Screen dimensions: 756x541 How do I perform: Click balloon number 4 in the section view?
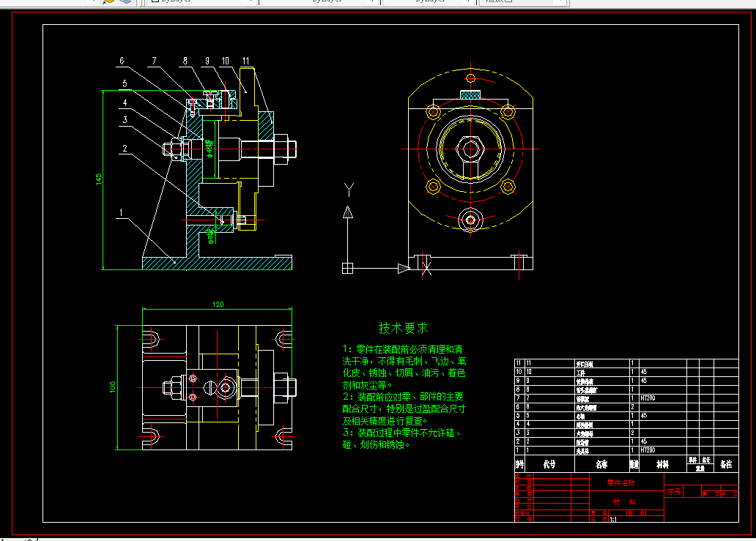[125, 102]
